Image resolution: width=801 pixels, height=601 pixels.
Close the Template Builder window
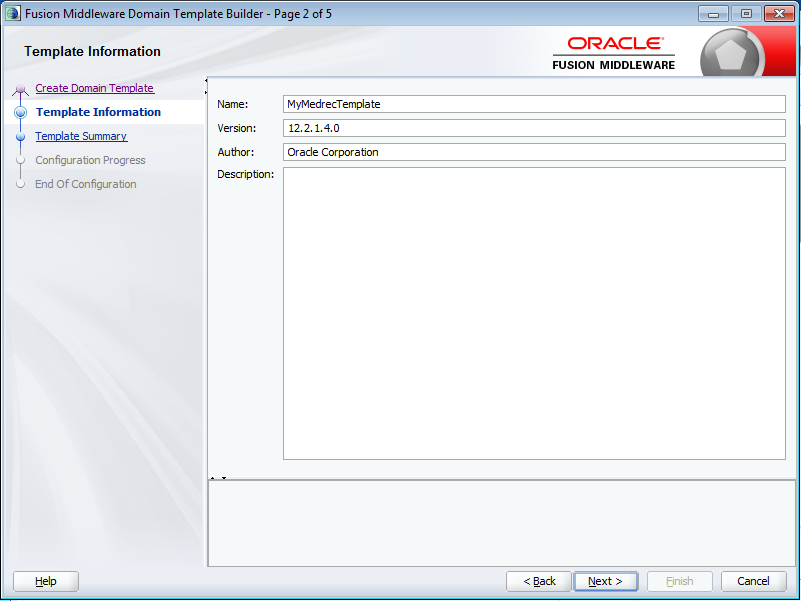pos(779,14)
